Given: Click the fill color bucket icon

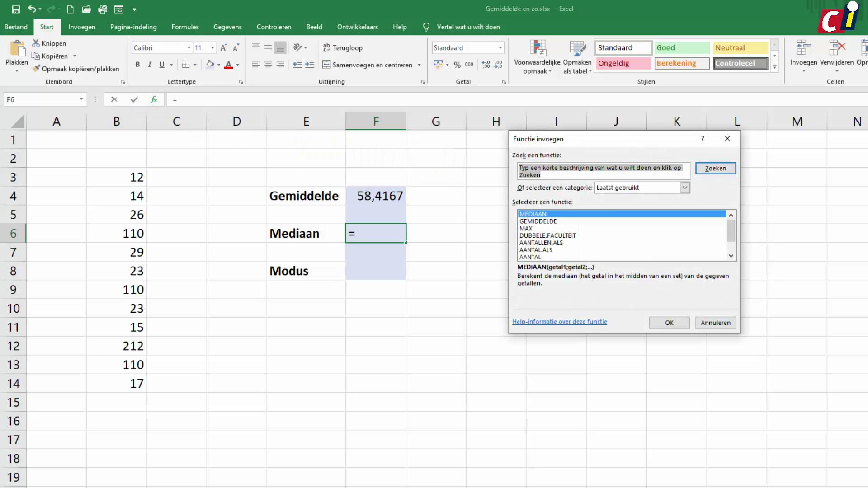Looking at the screenshot, I should tap(210, 65).
